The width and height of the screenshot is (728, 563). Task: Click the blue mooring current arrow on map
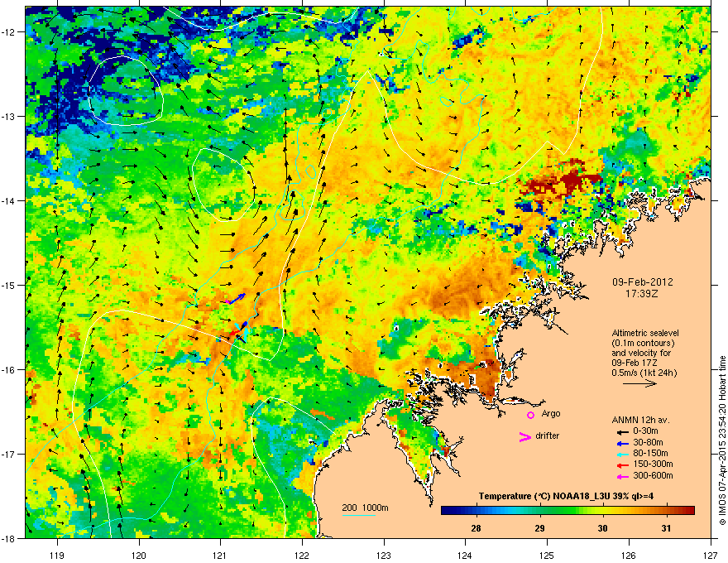237,298
